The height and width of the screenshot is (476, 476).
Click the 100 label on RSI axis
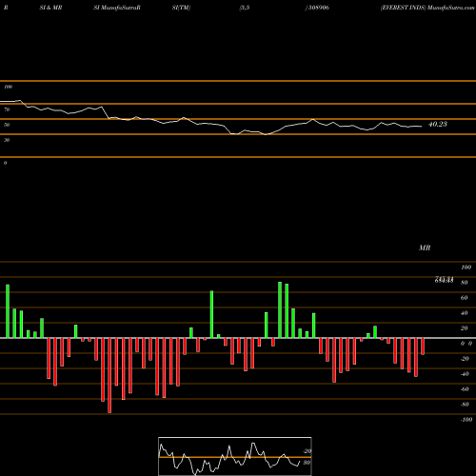[8, 87]
